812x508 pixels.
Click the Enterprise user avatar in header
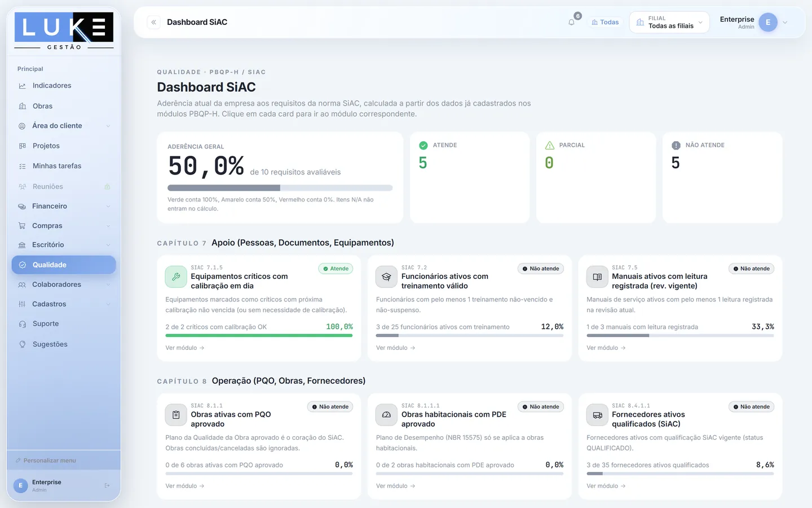click(x=767, y=22)
